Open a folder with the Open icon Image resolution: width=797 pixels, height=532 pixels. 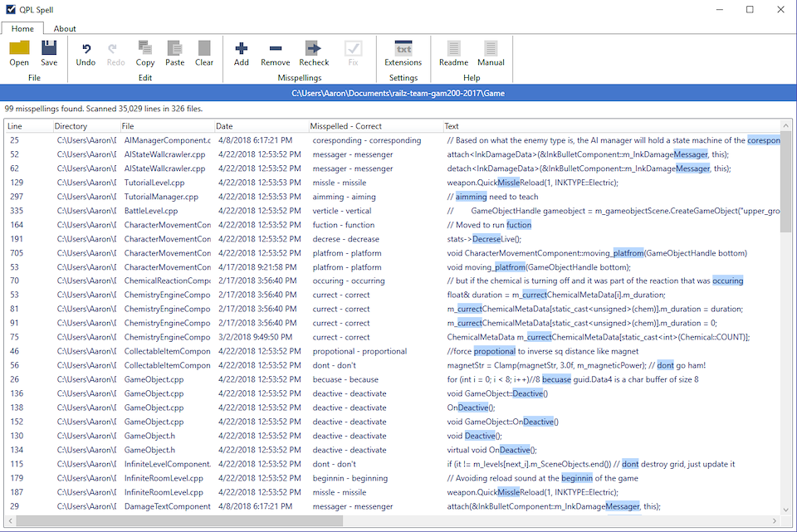click(19, 48)
